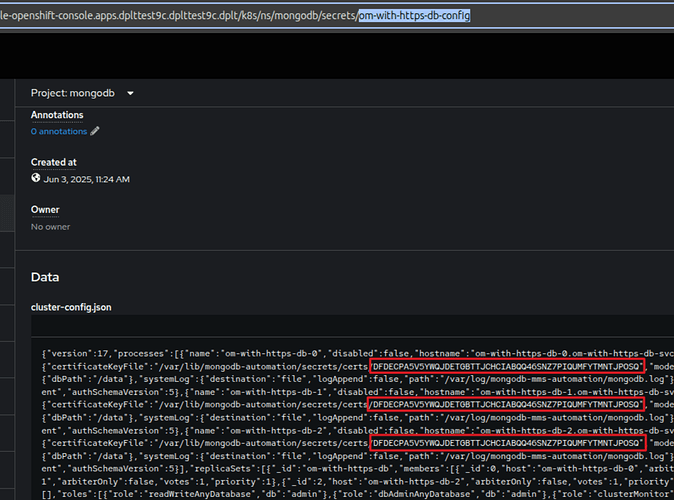
Task: Open the 0 annotations link
Action: (x=59, y=131)
